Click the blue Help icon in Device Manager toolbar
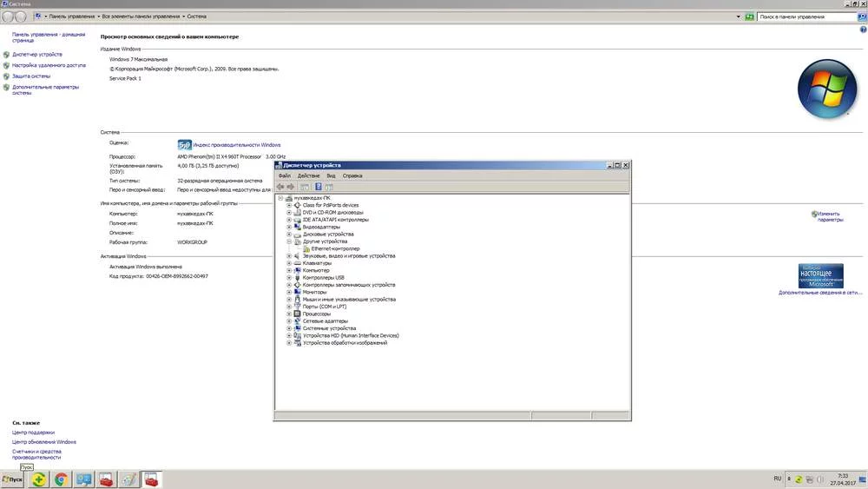Screen dimensions: 868x489 coord(319,187)
